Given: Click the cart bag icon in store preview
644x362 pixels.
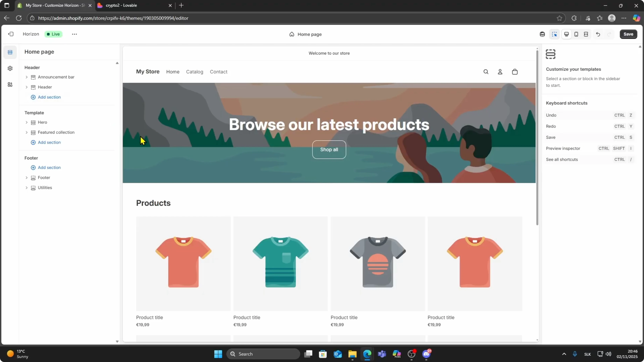Looking at the screenshot, I should click(x=515, y=72).
